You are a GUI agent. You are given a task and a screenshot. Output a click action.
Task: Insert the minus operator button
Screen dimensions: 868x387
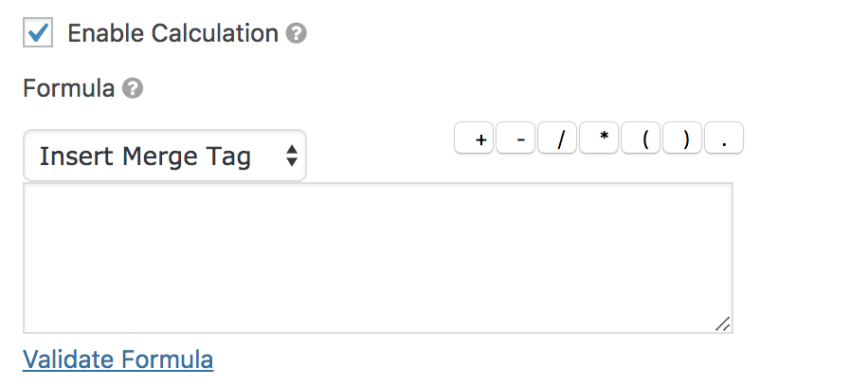(515, 138)
